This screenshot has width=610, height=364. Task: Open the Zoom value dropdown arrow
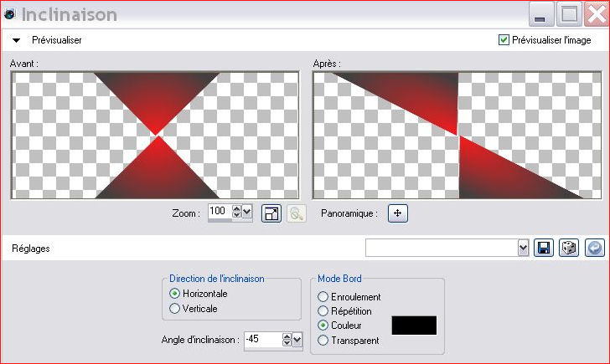click(246, 213)
